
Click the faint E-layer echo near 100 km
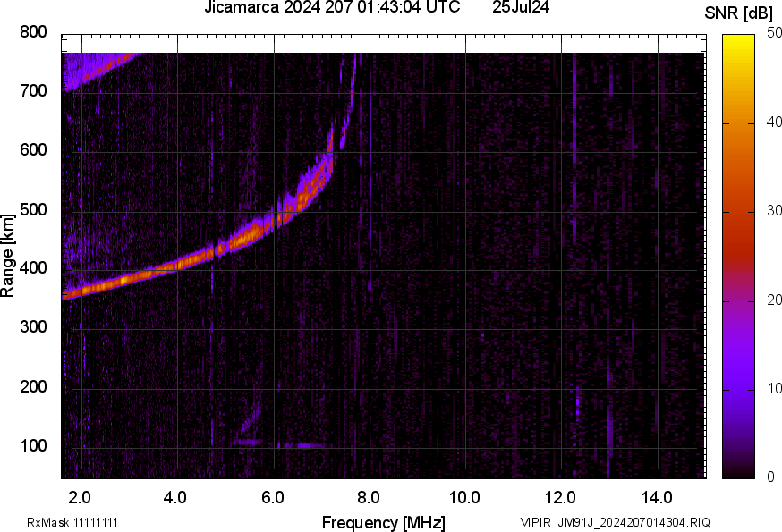click(279, 443)
